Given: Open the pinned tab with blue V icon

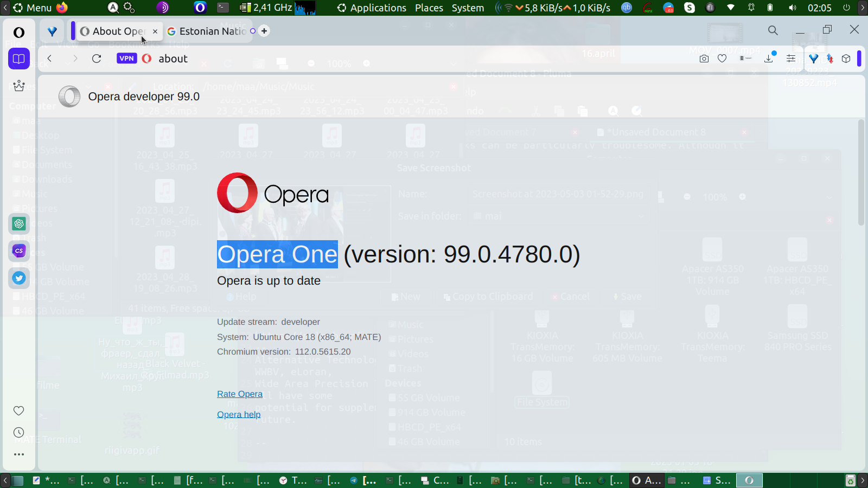Looking at the screenshot, I should pyautogui.click(x=52, y=31).
